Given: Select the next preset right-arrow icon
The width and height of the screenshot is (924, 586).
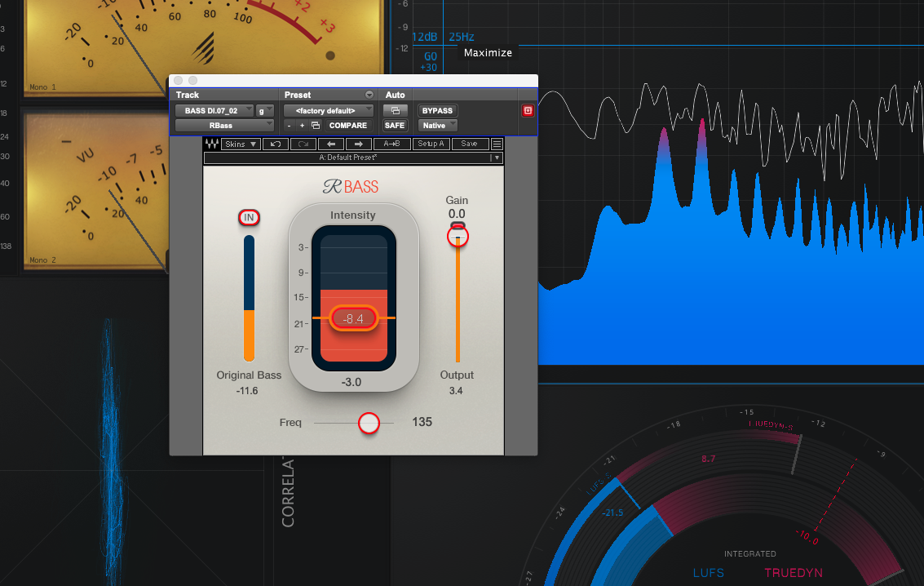Looking at the screenshot, I should point(359,144).
